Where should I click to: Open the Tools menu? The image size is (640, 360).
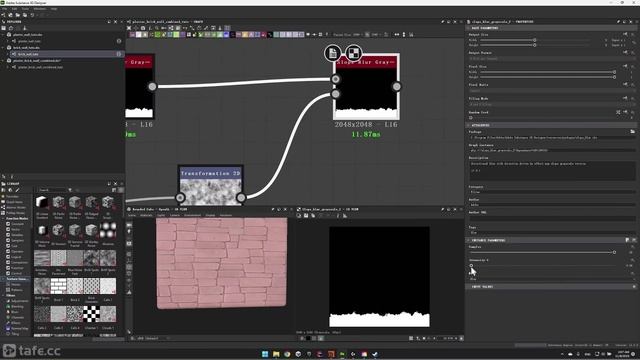coord(25,9)
